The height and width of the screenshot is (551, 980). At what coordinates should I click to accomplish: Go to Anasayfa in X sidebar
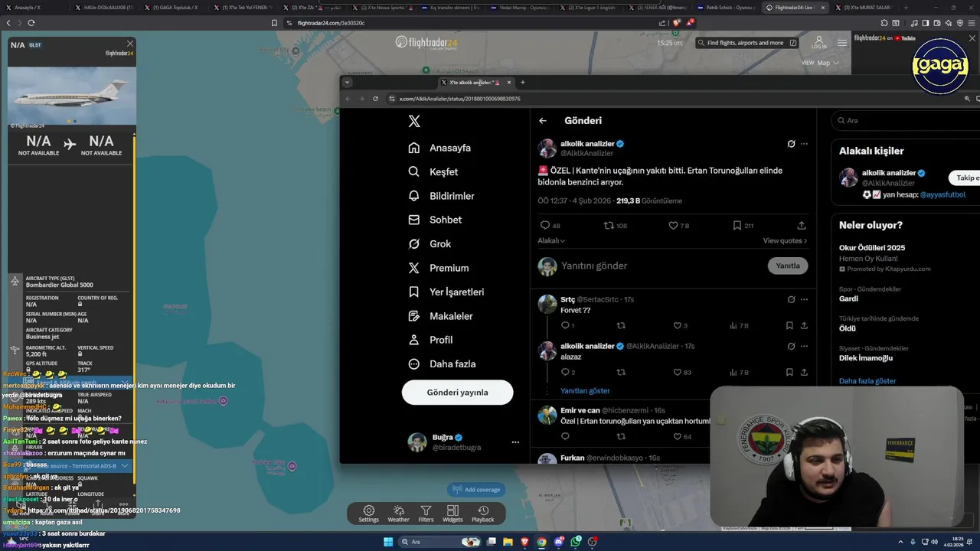click(x=439, y=148)
